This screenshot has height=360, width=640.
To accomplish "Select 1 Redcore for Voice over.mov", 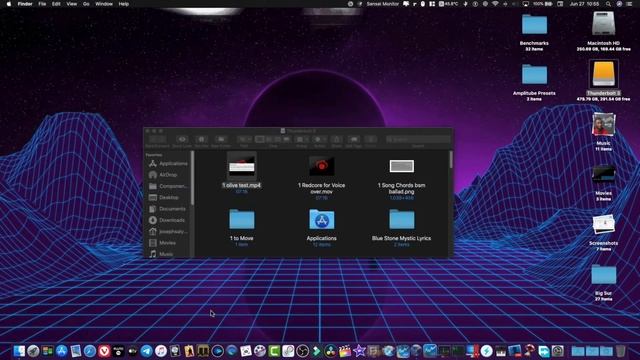I will click(322, 166).
